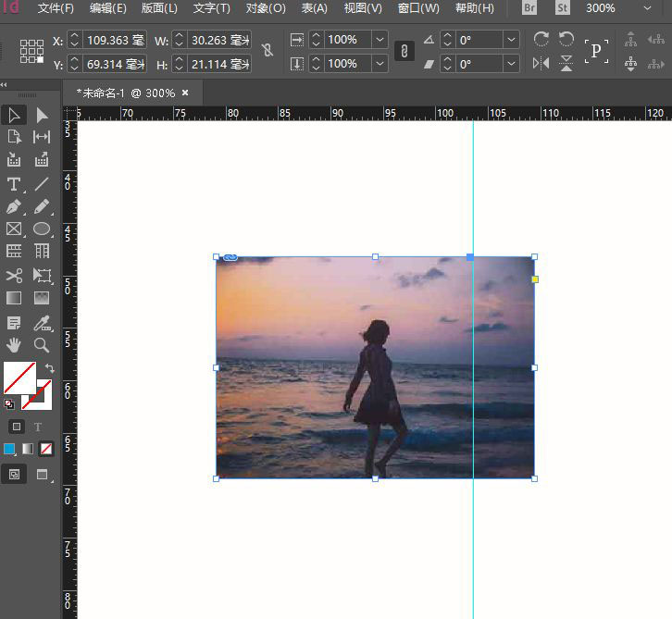Click the X position input field

tap(115, 41)
